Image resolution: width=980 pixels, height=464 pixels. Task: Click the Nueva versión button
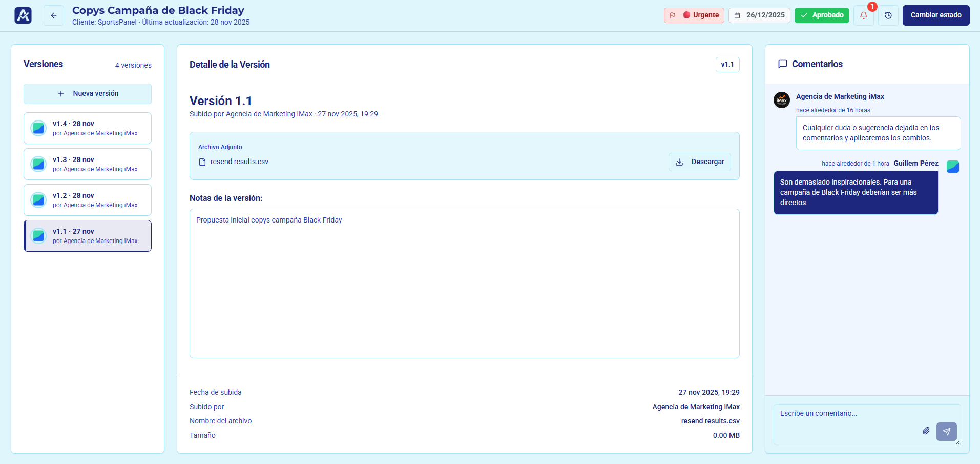click(87, 93)
